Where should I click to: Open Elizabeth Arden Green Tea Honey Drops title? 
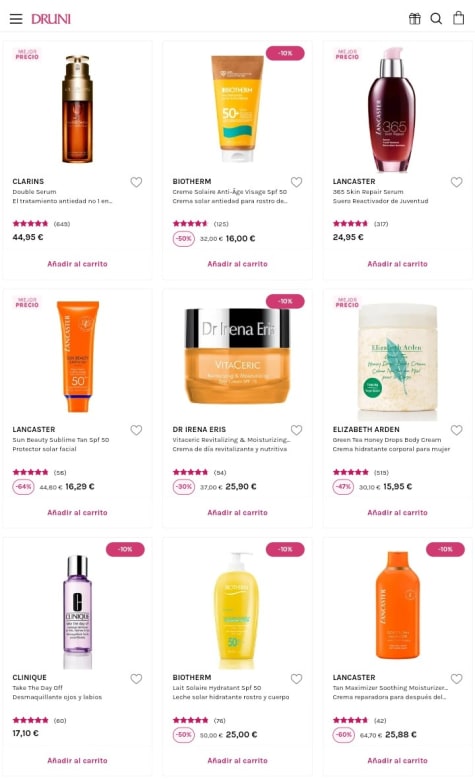point(387,440)
